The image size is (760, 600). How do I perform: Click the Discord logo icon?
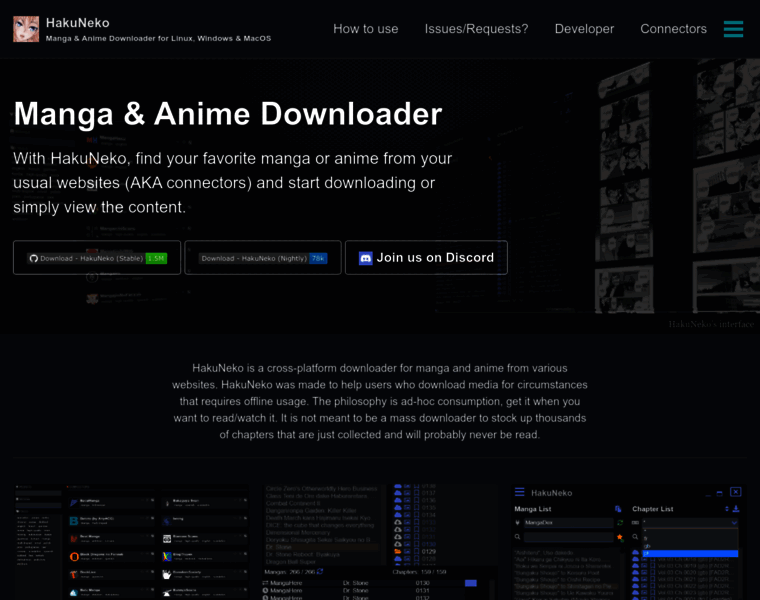(x=366, y=258)
